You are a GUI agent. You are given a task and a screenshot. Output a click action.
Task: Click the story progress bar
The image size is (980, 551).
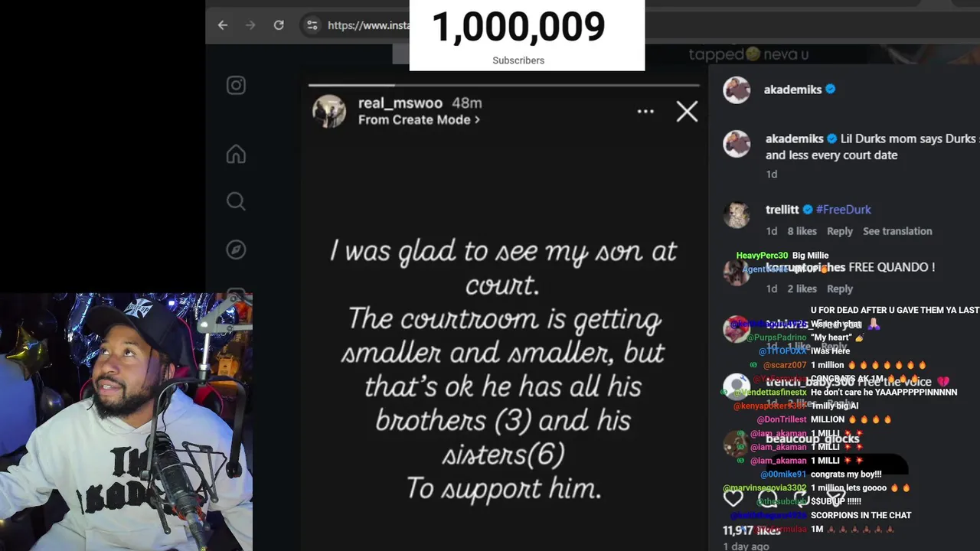pyautogui.click(x=504, y=85)
